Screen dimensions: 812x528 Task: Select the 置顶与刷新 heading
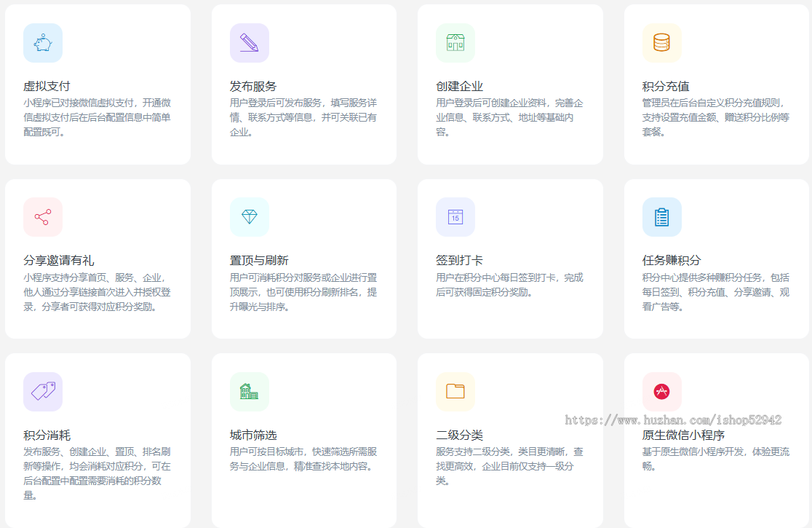click(259, 260)
